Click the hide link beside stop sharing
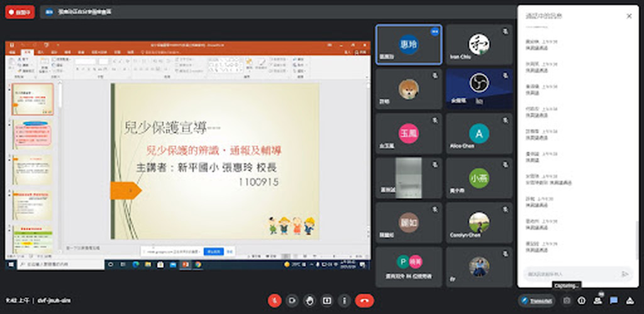 (230, 251)
